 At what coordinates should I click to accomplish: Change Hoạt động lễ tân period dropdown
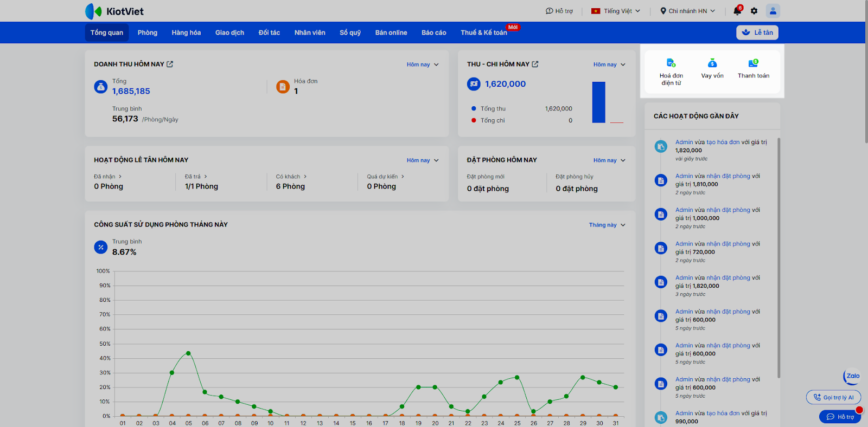(x=423, y=160)
